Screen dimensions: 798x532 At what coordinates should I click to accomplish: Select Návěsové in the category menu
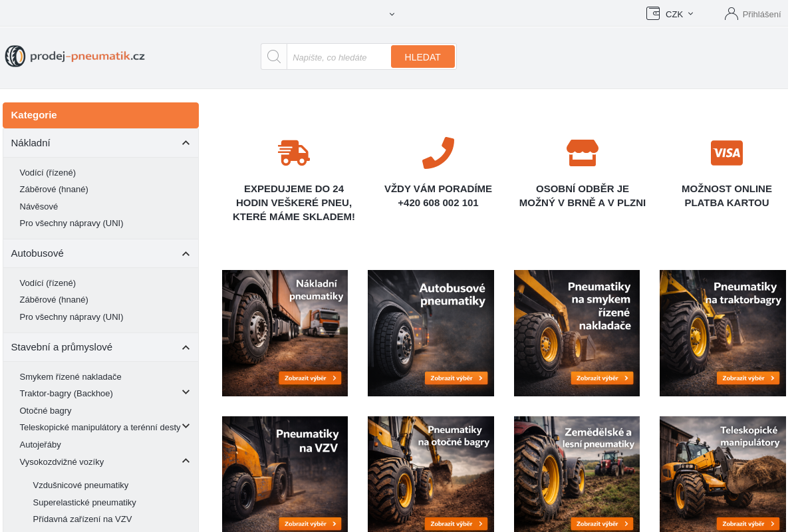click(39, 206)
